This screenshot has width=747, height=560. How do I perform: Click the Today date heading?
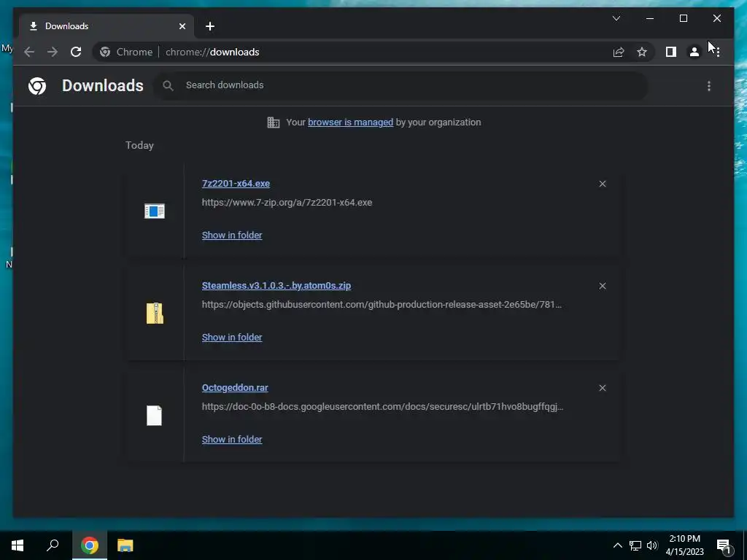point(139,145)
